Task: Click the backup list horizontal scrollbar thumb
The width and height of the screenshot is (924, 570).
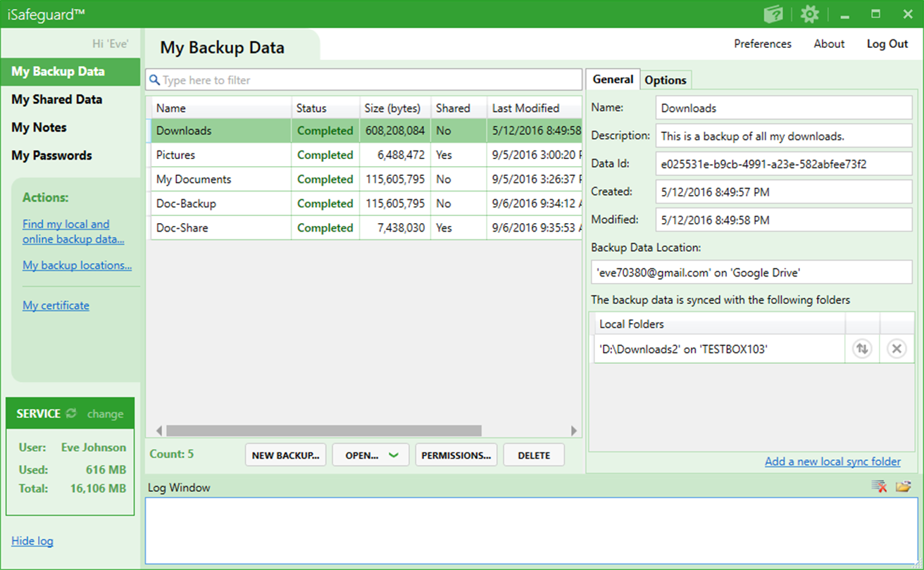Action: tap(324, 431)
